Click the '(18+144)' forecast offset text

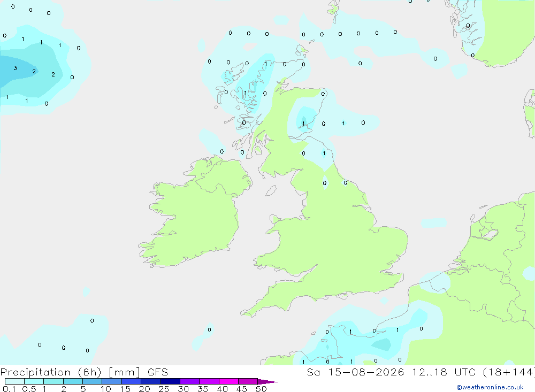509,372
